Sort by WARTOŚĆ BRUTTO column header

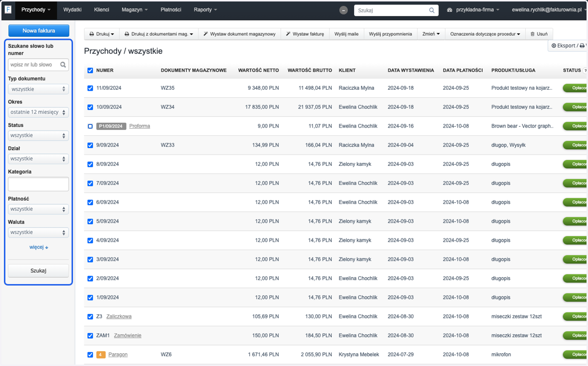click(x=310, y=70)
